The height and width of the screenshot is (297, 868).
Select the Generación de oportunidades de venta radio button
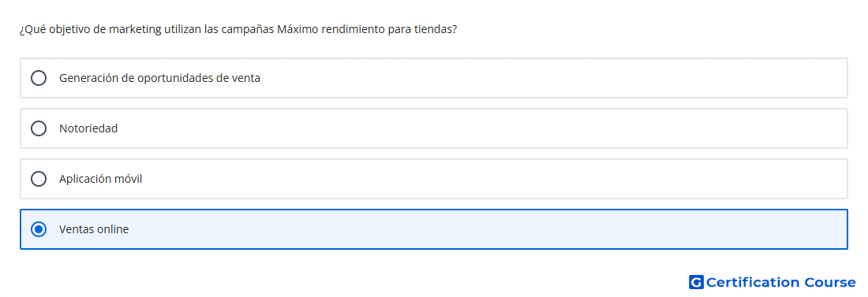click(39, 78)
